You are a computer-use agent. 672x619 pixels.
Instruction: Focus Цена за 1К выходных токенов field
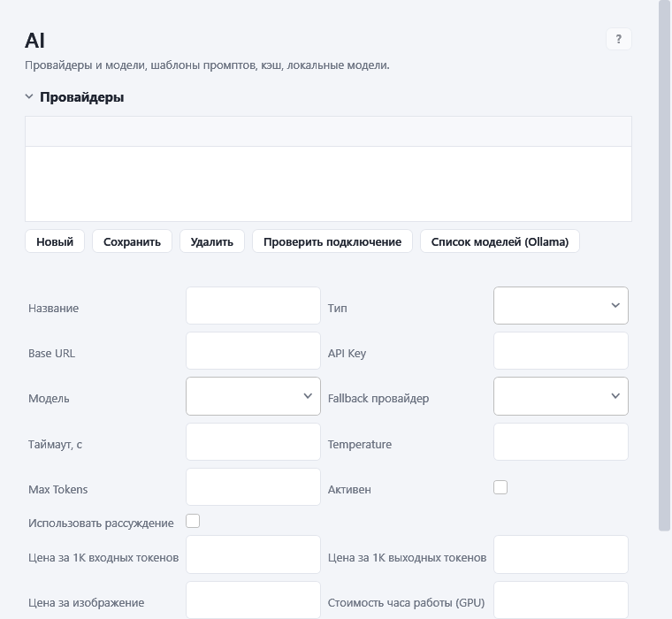[x=561, y=554]
